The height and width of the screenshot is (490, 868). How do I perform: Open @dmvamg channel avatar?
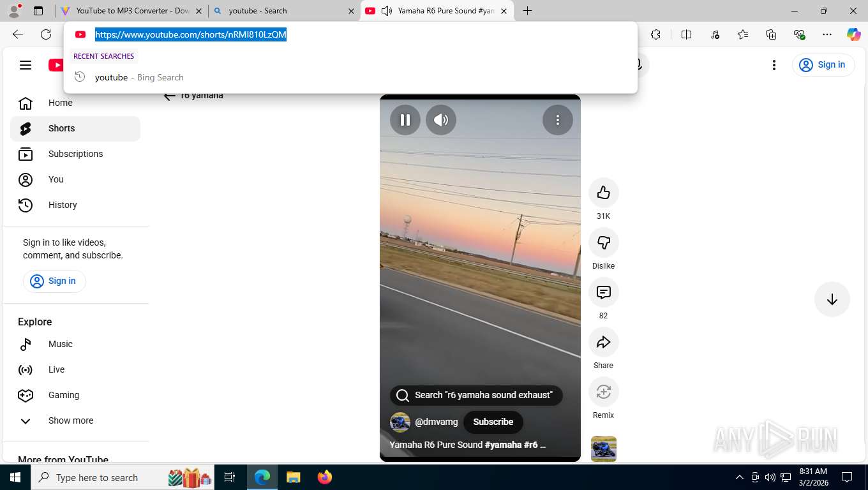tap(400, 422)
